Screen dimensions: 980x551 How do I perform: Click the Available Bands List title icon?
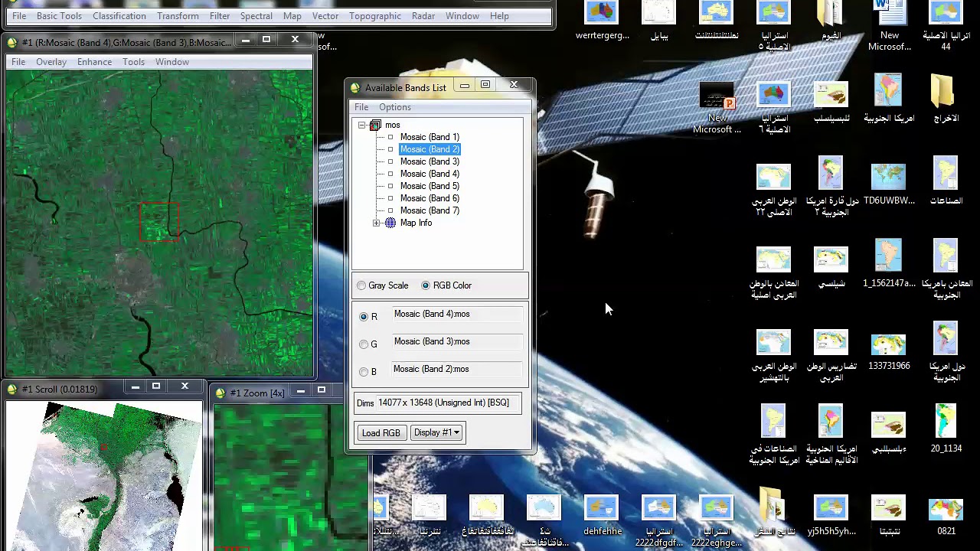[355, 87]
